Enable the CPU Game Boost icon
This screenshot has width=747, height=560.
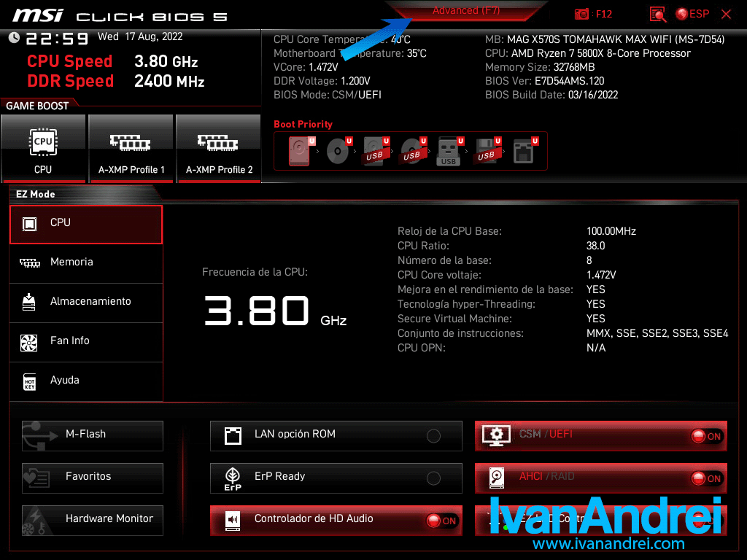43,149
